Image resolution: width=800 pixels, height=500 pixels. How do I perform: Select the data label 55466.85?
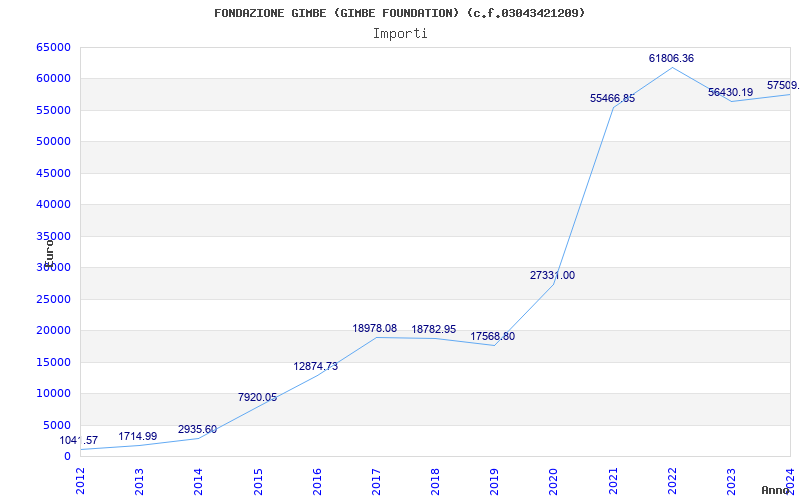pos(612,98)
